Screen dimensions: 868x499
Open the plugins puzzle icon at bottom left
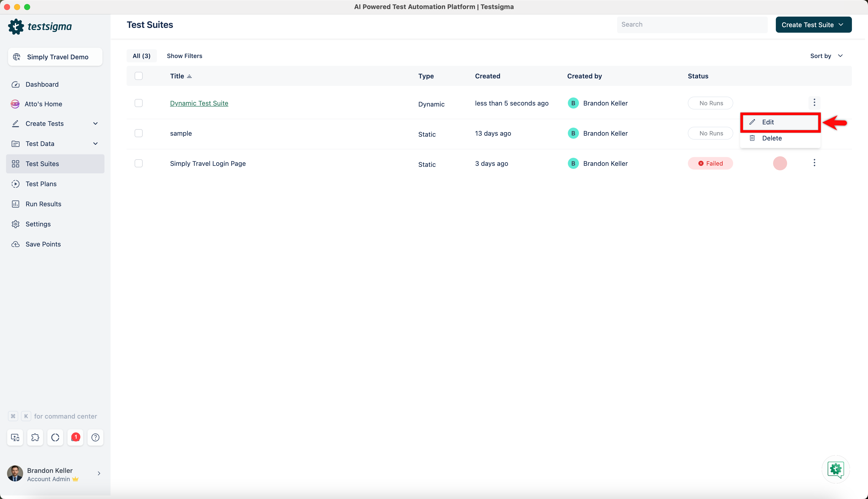pyautogui.click(x=35, y=437)
